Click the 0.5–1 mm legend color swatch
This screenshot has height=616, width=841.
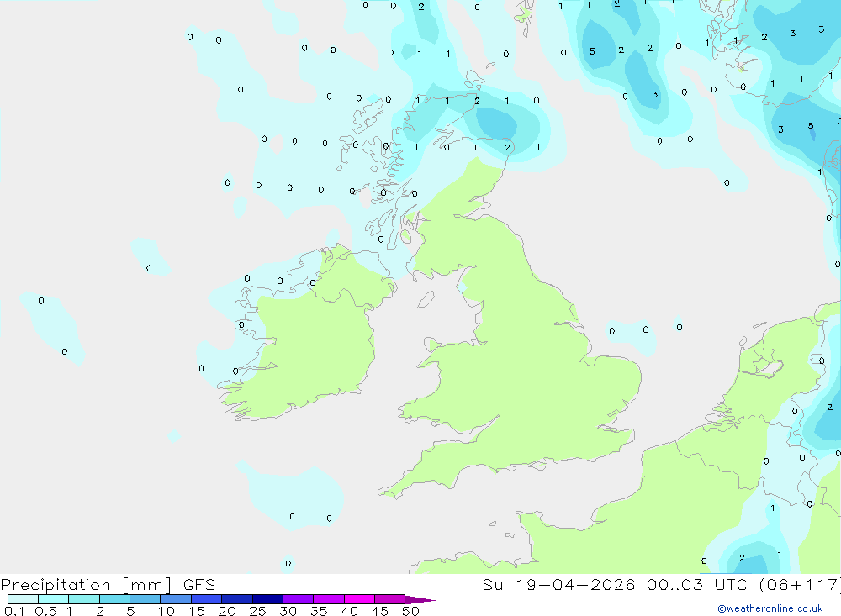click(53, 599)
